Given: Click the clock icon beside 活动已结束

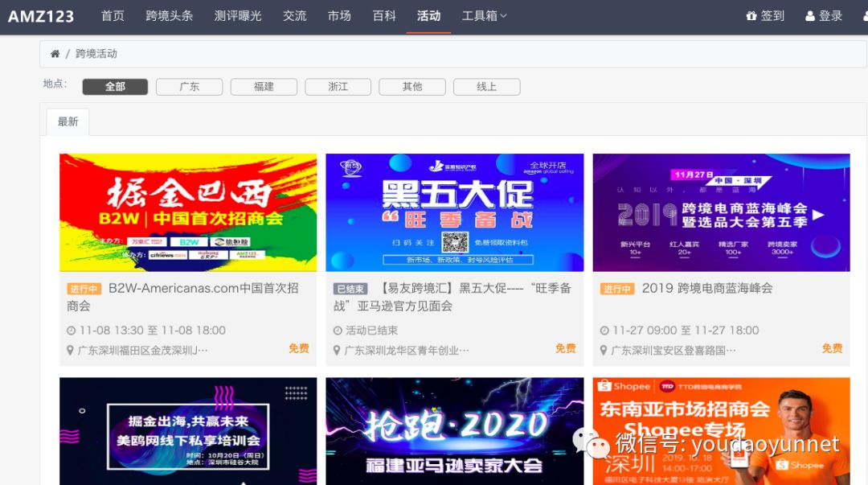Looking at the screenshot, I should click(338, 331).
